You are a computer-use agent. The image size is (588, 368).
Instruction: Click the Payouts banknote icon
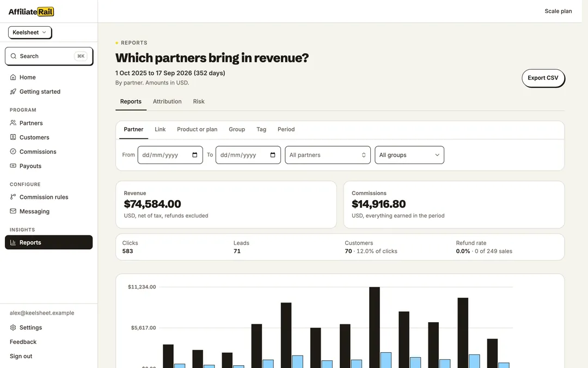pos(13,166)
